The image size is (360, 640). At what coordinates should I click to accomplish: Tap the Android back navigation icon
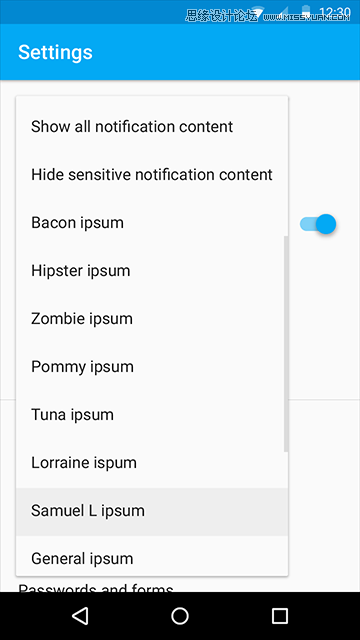(x=80, y=616)
